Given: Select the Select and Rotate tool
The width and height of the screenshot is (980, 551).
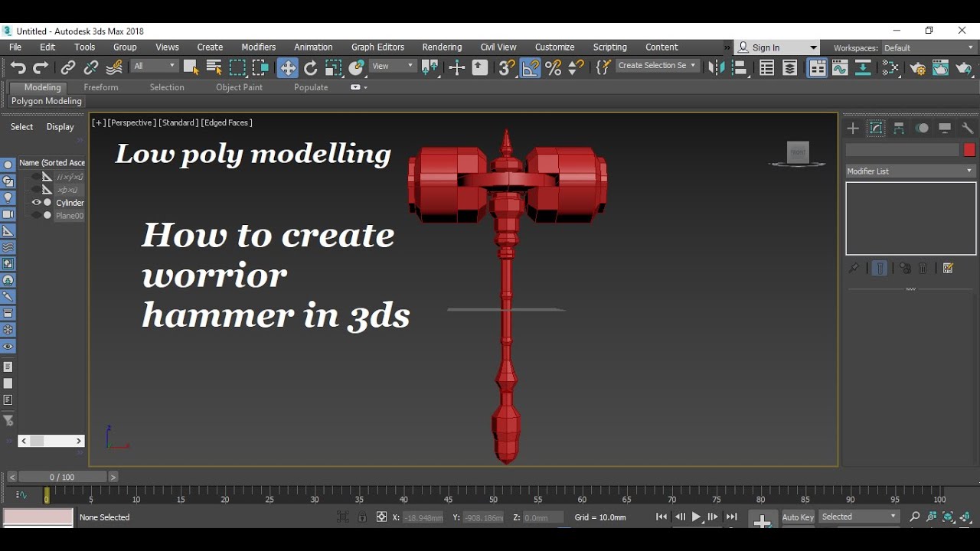Looking at the screenshot, I should (x=310, y=67).
